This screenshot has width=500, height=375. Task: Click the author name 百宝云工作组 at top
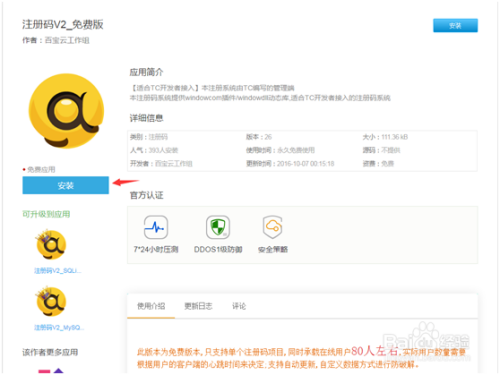coord(67,40)
